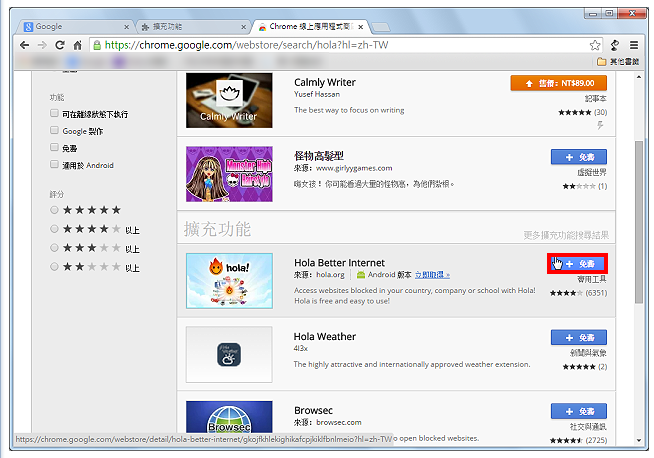The width and height of the screenshot is (654, 458).
Task: Select four stars and up rating
Action: 54,229
